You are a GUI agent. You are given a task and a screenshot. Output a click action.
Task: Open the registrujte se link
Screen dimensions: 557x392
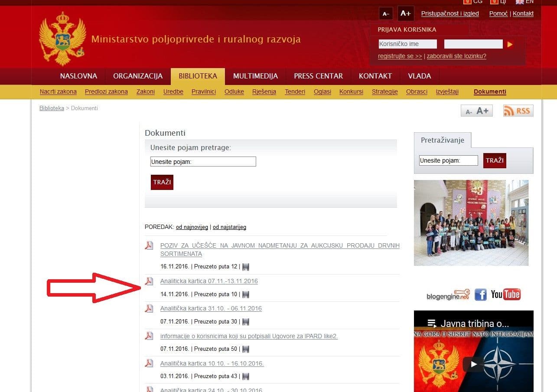pos(399,56)
